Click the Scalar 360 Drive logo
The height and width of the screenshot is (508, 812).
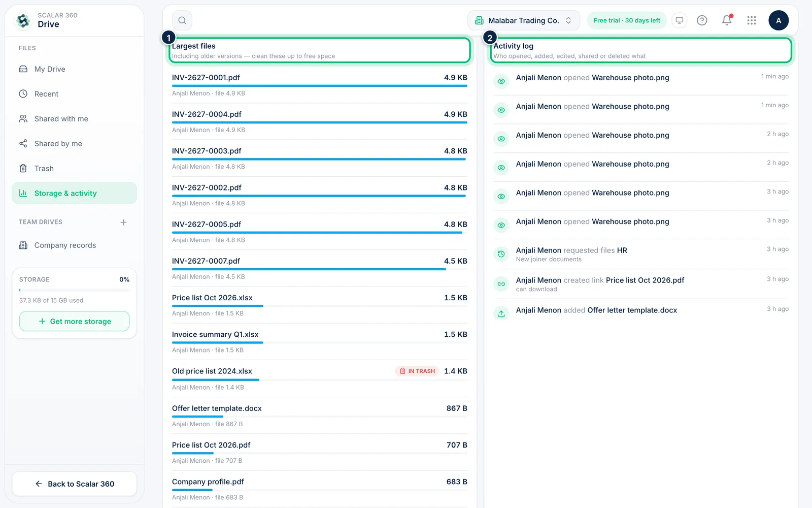point(23,20)
